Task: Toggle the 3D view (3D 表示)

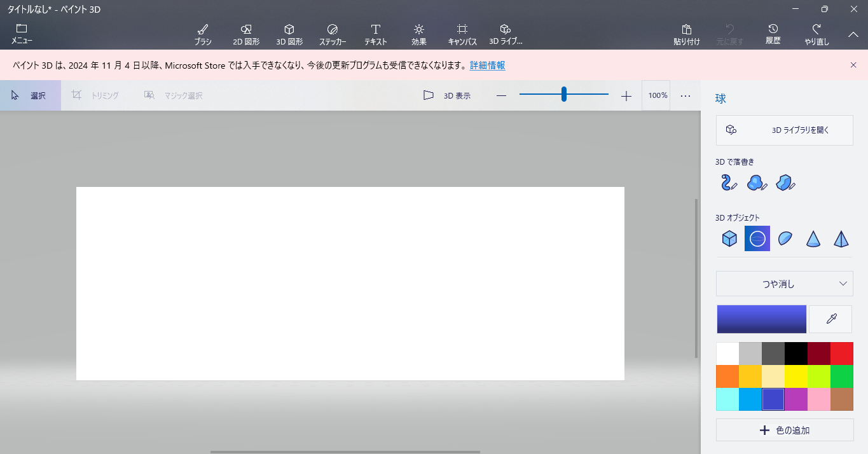Action: (447, 95)
